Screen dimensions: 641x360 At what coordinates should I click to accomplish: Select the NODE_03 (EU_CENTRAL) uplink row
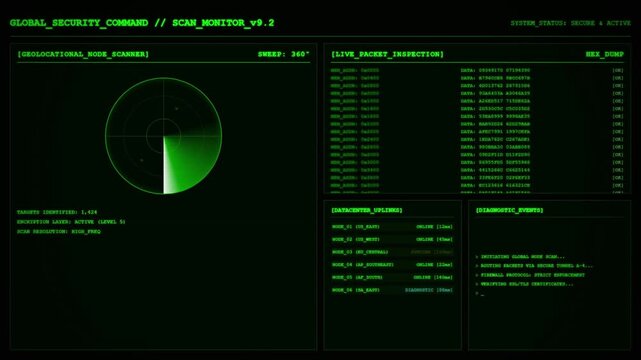(392, 252)
